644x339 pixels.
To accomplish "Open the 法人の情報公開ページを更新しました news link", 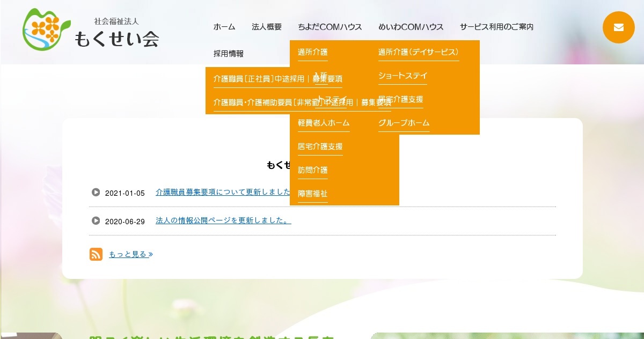I will [x=223, y=220].
